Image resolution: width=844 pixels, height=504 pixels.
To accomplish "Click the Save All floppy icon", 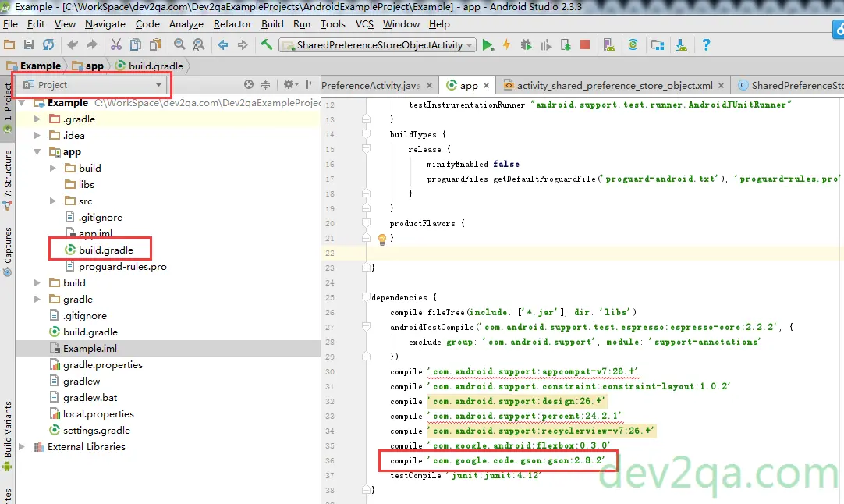I will [x=29, y=44].
